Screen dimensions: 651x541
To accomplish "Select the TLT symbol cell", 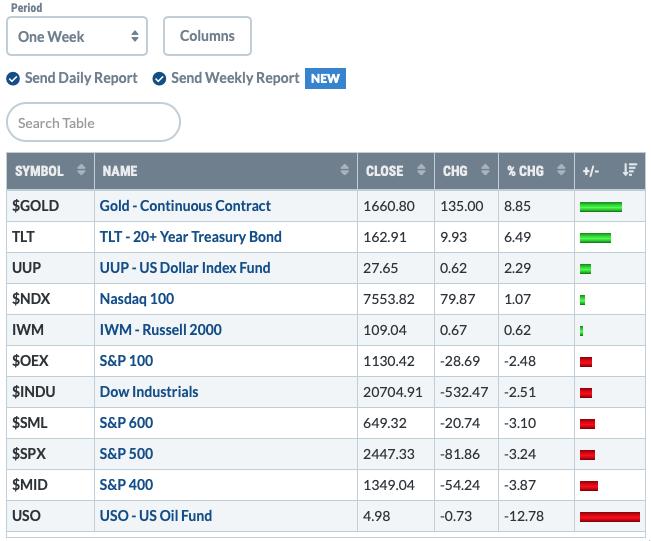I will point(51,237).
